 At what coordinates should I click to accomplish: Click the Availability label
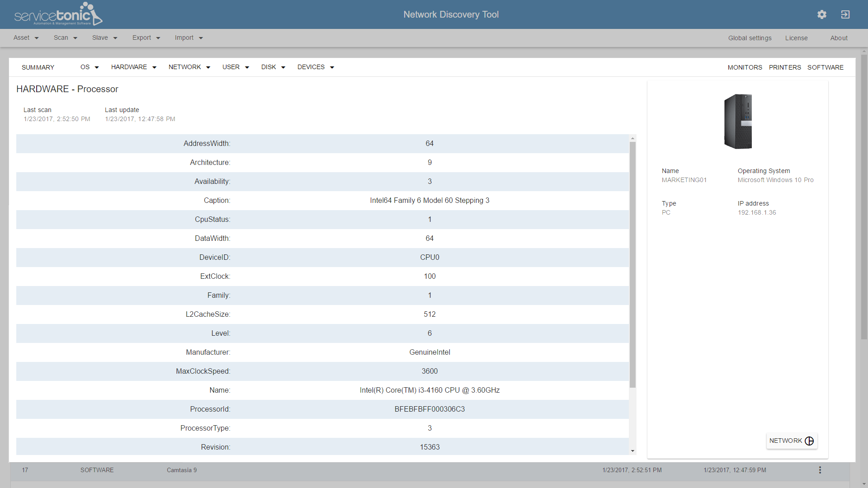click(x=212, y=181)
